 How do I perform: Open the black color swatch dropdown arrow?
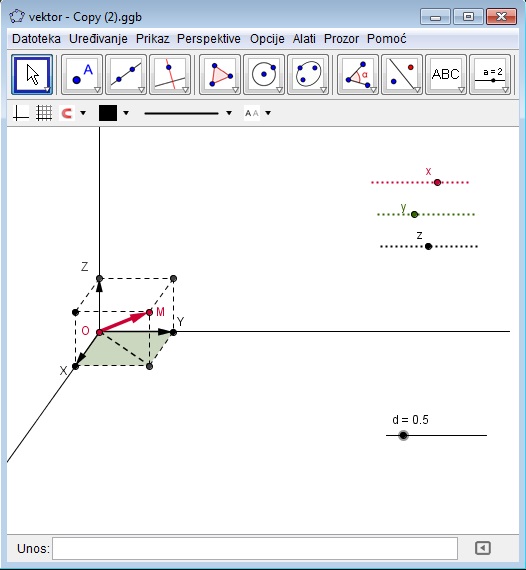[126, 113]
